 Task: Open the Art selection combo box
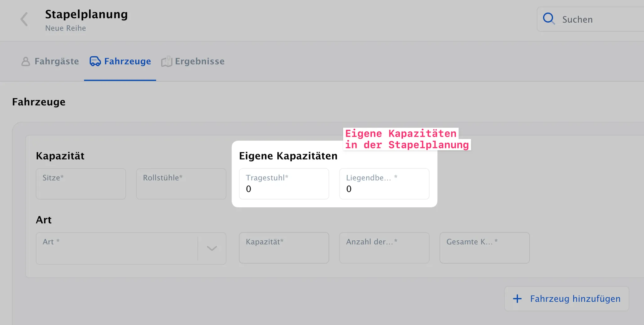[x=131, y=249]
